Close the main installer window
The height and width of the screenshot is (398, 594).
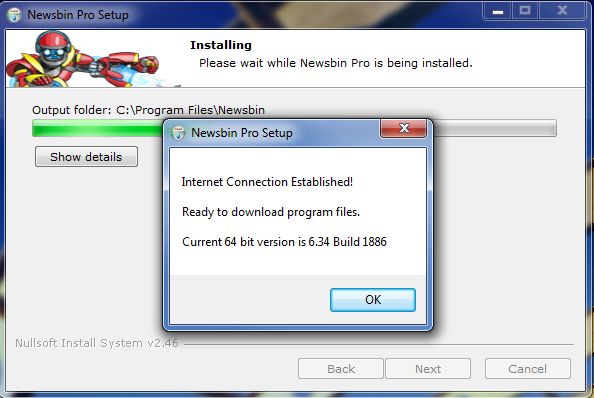coord(562,11)
